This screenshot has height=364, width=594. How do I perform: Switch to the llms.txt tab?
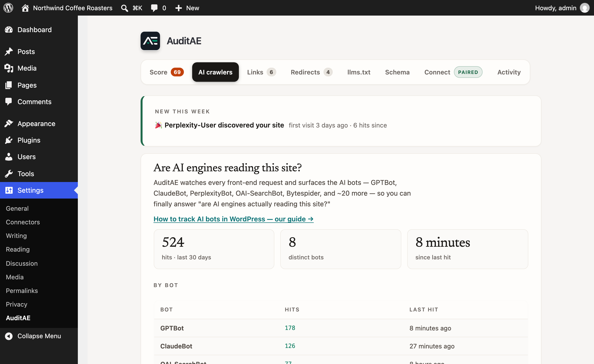pyautogui.click(x=359, y=72)
